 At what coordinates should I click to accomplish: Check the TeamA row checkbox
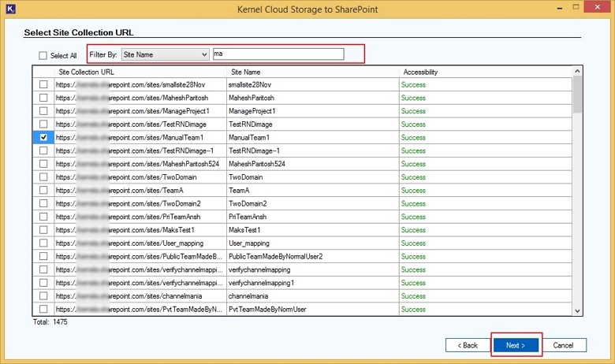pyautogui.click(x=43, y=190)
